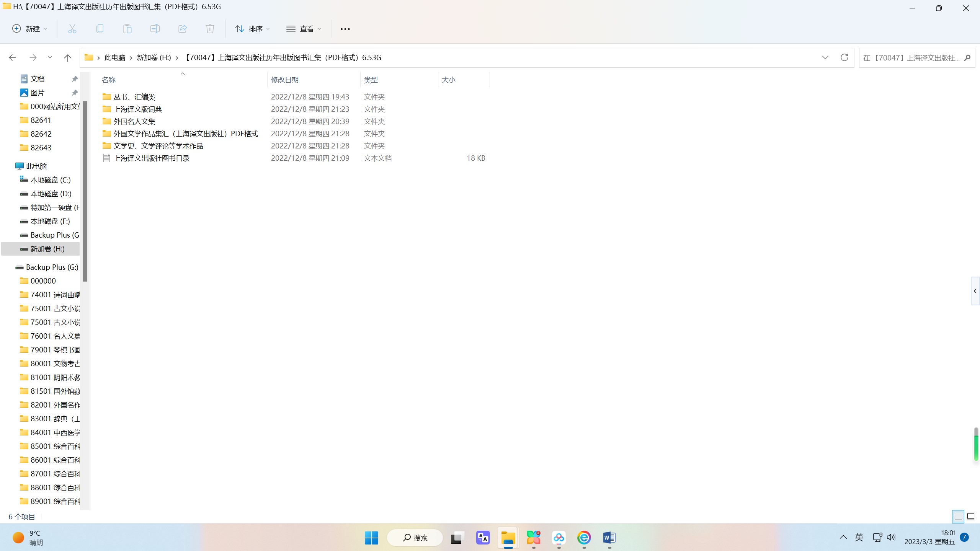Click the search magnifier icon
Image resolution: width=980 pixels, height=551 pixels.
click(x=967, y=58)
